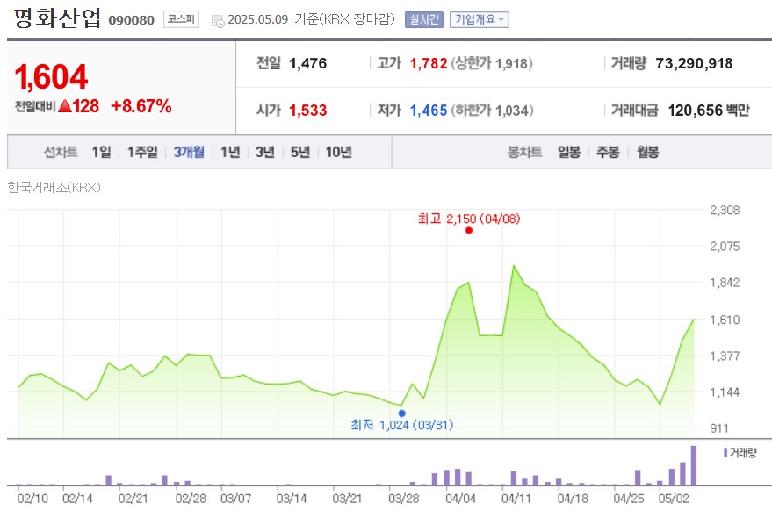The image size is (772, 532).
Task: Click the 선차트 label
Action: tap(61, 152)
